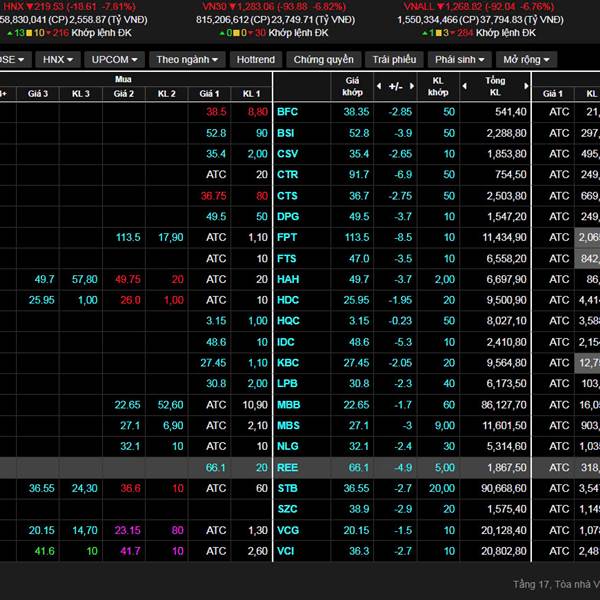Screen dimensions: 600x600
Task: Click the KL 1 buy column header
Action: pyautogui.click(x=251, y=94)
